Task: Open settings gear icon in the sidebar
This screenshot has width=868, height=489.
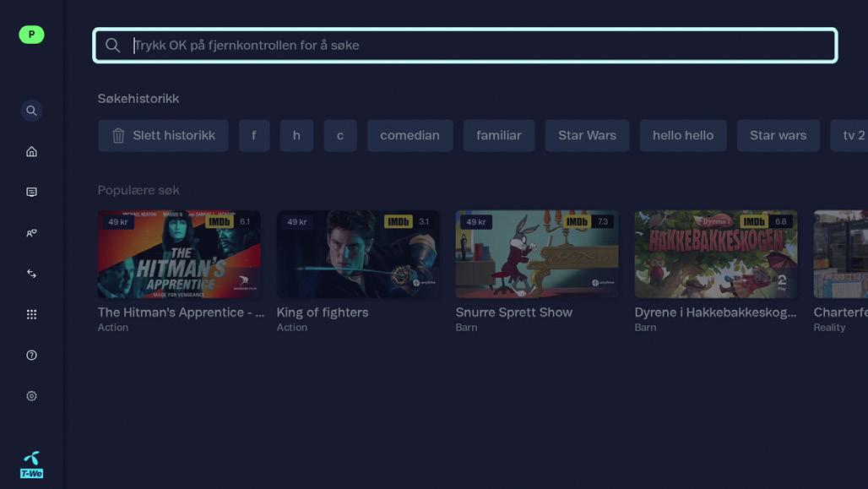Action: [31, 396]
